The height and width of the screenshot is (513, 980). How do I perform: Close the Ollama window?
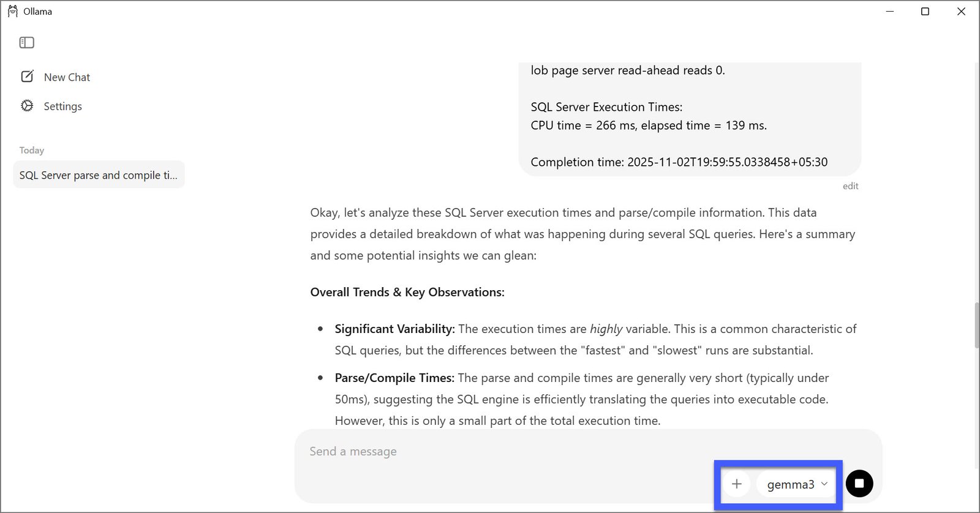[x=961, y=11]
